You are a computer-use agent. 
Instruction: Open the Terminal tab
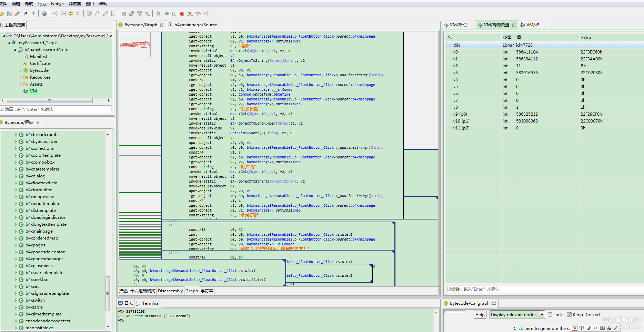point(148,303)
